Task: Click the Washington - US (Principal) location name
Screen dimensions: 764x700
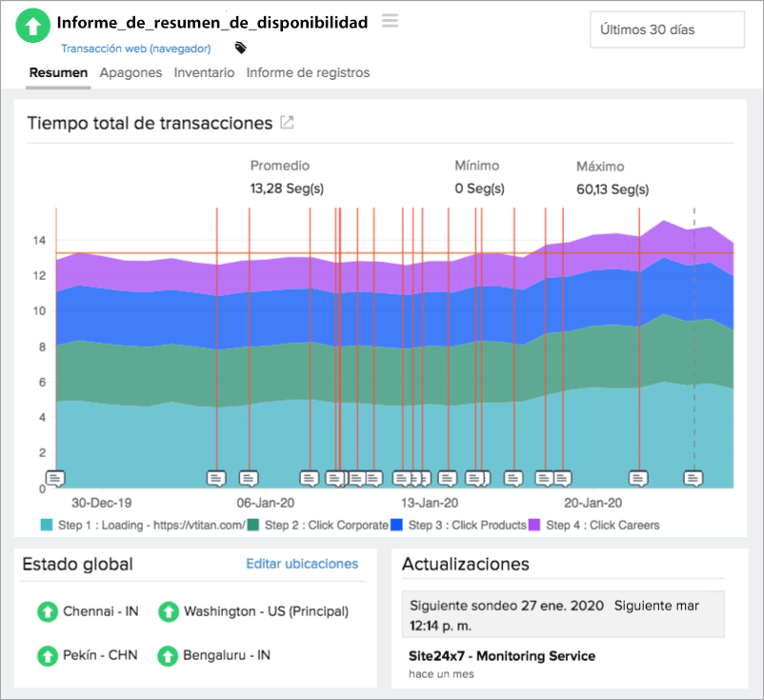Action: coord(266,611)
